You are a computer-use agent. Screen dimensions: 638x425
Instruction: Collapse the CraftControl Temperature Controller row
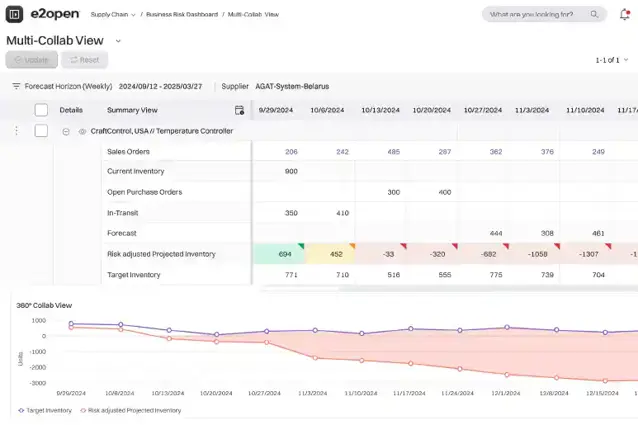coord(66,131)
